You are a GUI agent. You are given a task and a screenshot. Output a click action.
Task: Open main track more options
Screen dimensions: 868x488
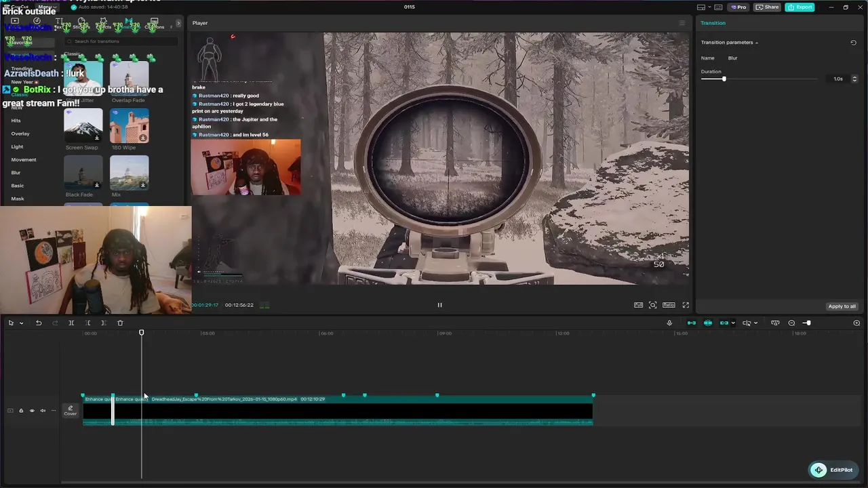click(x=54, y=411)
